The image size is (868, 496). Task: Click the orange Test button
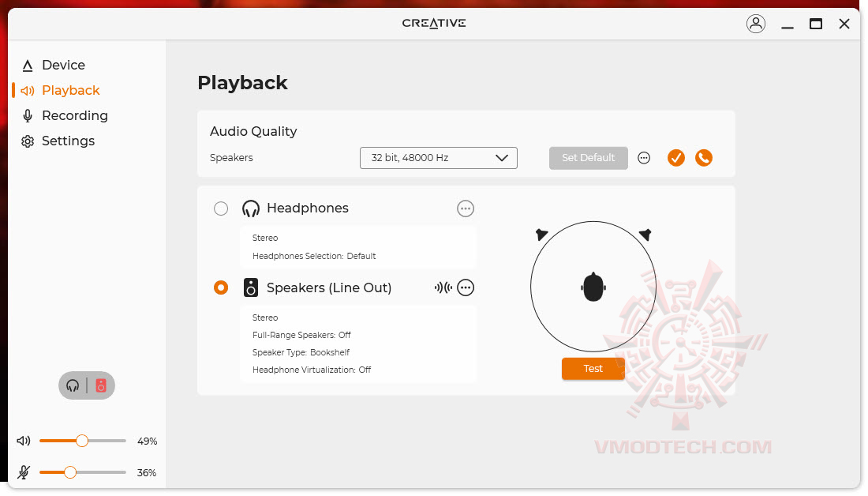(x=593, y=369)
